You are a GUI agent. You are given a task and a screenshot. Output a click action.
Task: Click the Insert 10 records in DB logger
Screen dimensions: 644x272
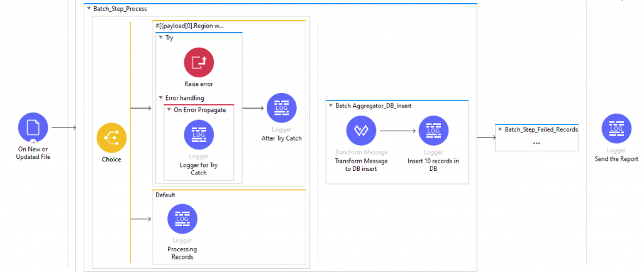[x=433, y=131]
